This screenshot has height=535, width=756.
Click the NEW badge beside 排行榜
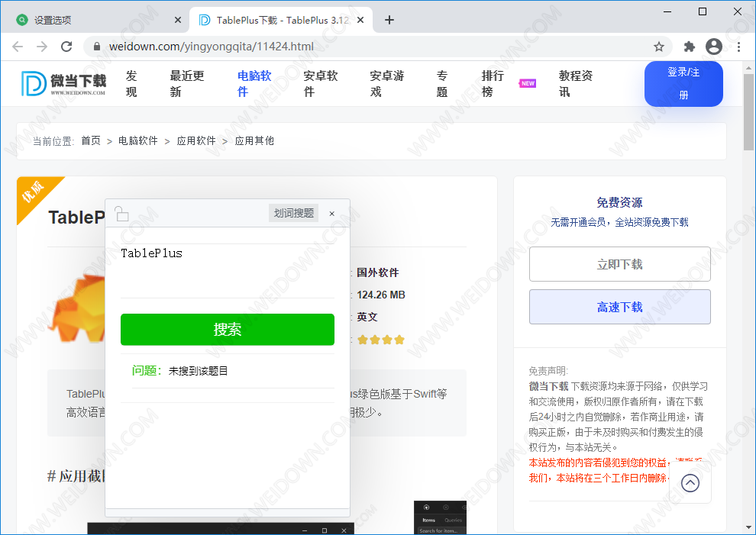528,83
